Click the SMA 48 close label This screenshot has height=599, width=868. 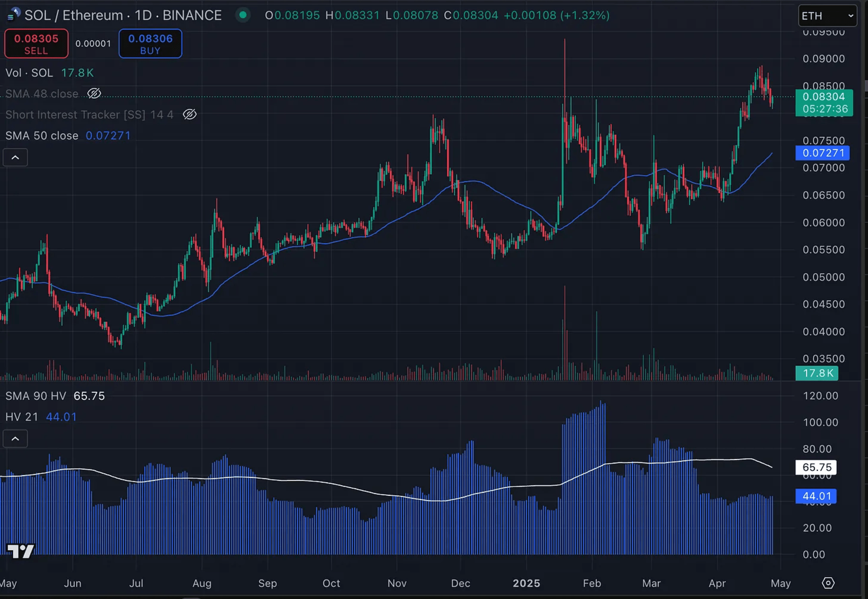tap(42, 94)
